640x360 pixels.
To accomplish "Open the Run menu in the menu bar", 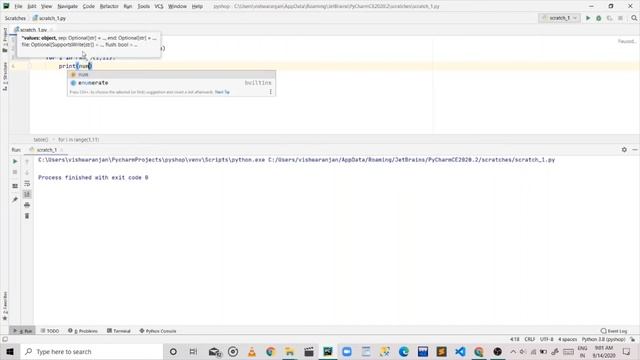I will (128, 6).
